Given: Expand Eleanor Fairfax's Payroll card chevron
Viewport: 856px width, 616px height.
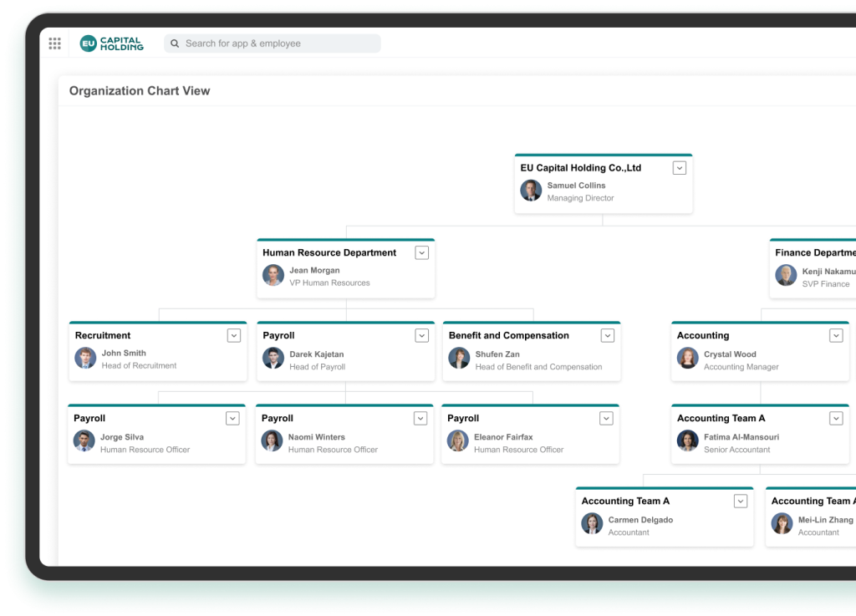Looking at the screenshot, I should 606,419.
